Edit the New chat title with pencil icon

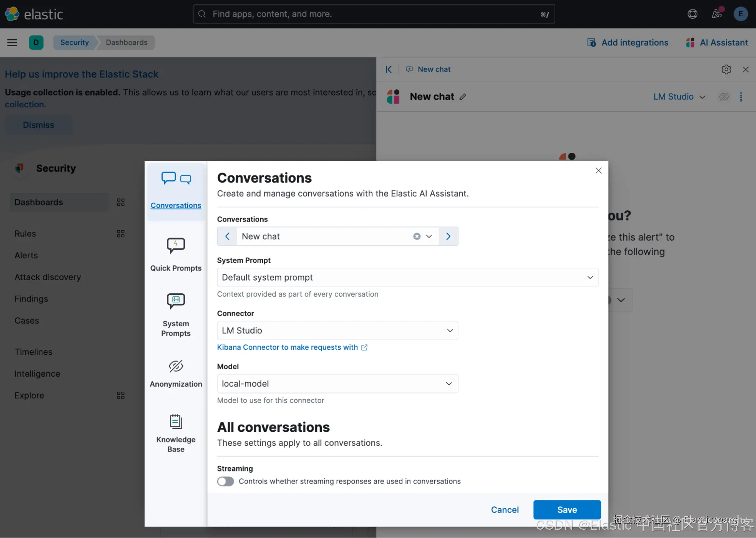463,97
